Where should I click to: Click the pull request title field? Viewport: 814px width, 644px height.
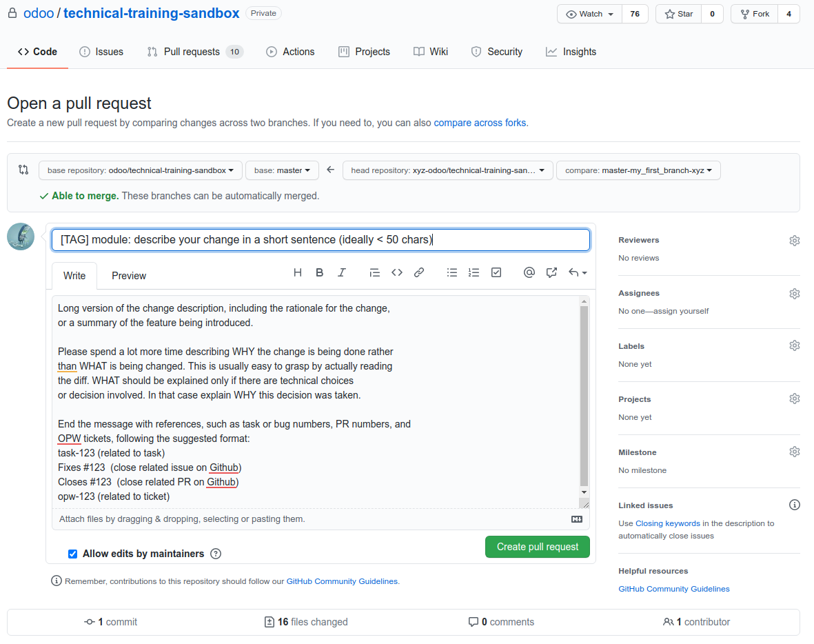[x=320, y=240]
